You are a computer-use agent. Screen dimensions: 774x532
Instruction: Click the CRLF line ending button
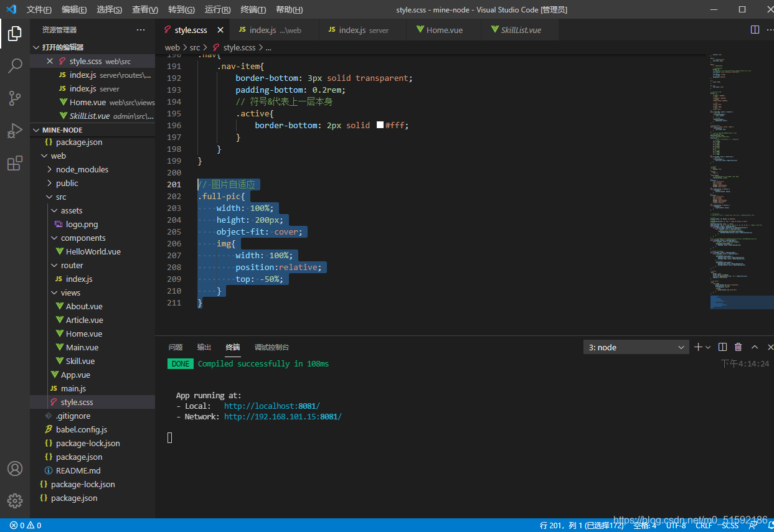704,525
